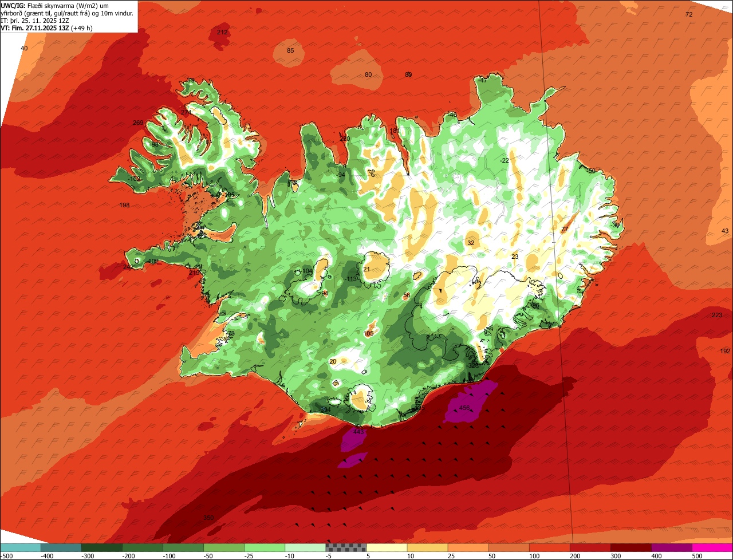733x560 pixels.
Task: Click the -50 to -25 light green swatch
Action: point(223,547)
